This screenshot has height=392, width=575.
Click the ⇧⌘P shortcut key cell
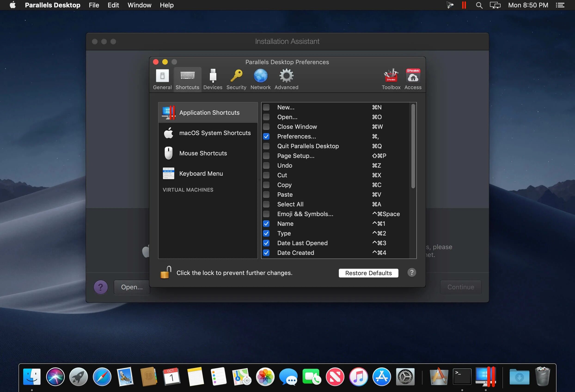tap(379, 156)
